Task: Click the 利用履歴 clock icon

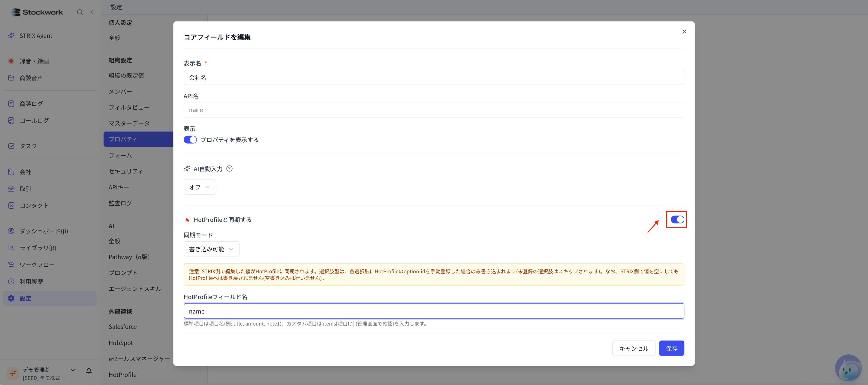Action: (11, 281)
